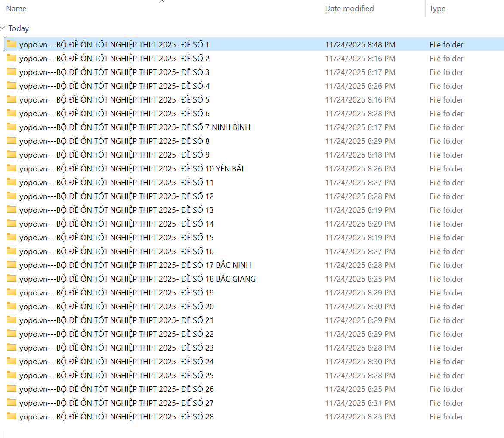Viewport: 504px width, 438px height.
Task: Click folder icon of ĐỀ SỐ 1
Action: (x=12, y=44)
